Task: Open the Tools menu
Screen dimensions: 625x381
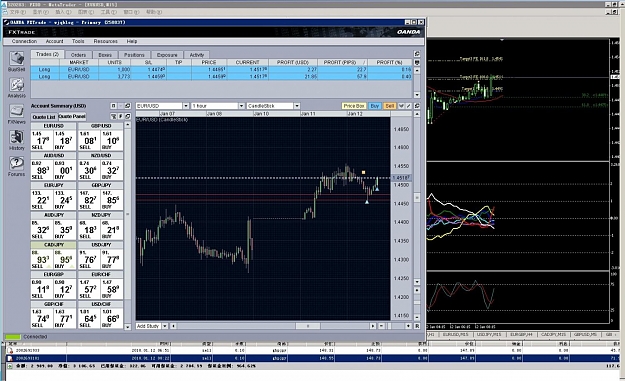Action: tap(78, 41)
